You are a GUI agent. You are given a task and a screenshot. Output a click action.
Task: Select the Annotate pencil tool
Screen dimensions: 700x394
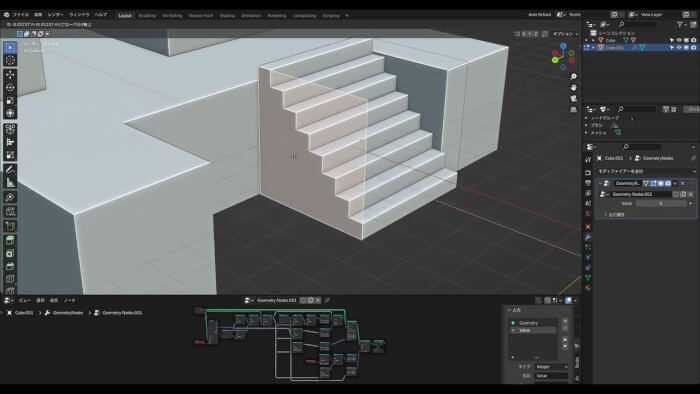(10, 170)
